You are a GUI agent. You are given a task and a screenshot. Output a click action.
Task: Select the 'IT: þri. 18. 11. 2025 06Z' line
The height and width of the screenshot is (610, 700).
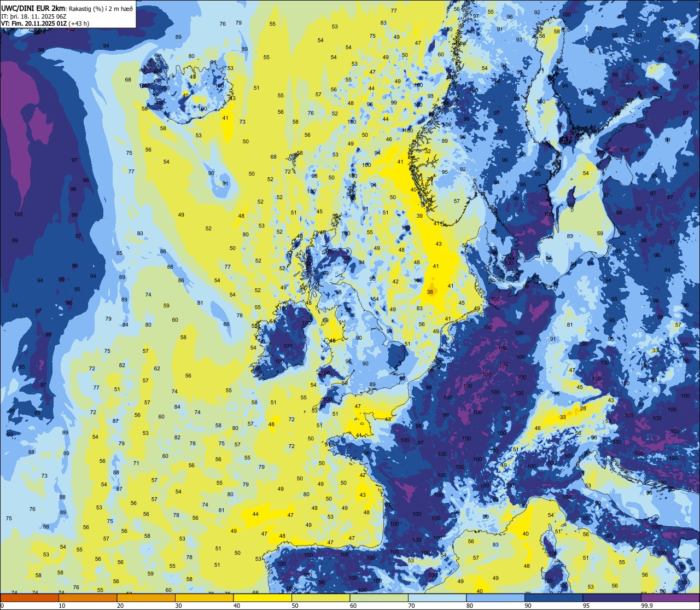35,16
